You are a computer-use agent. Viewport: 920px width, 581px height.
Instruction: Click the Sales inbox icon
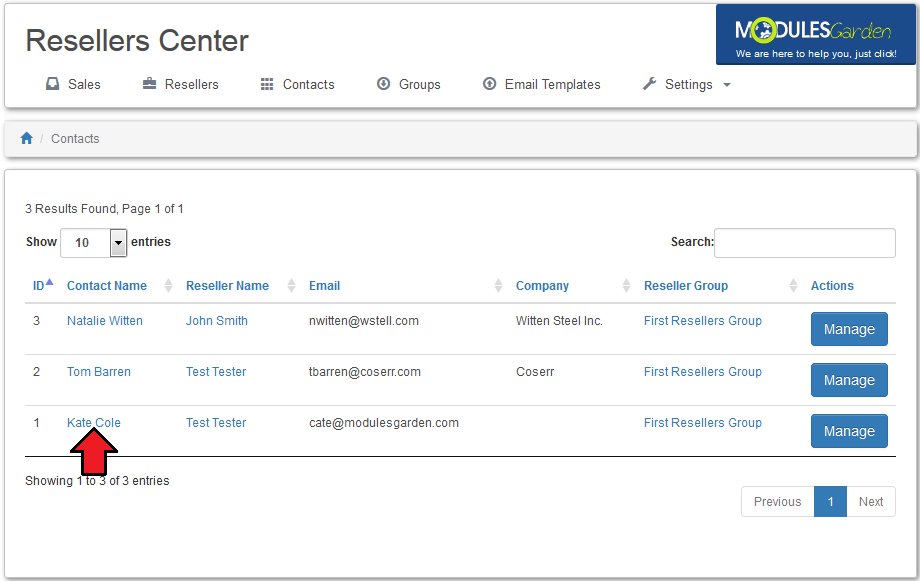click(53, 84)
